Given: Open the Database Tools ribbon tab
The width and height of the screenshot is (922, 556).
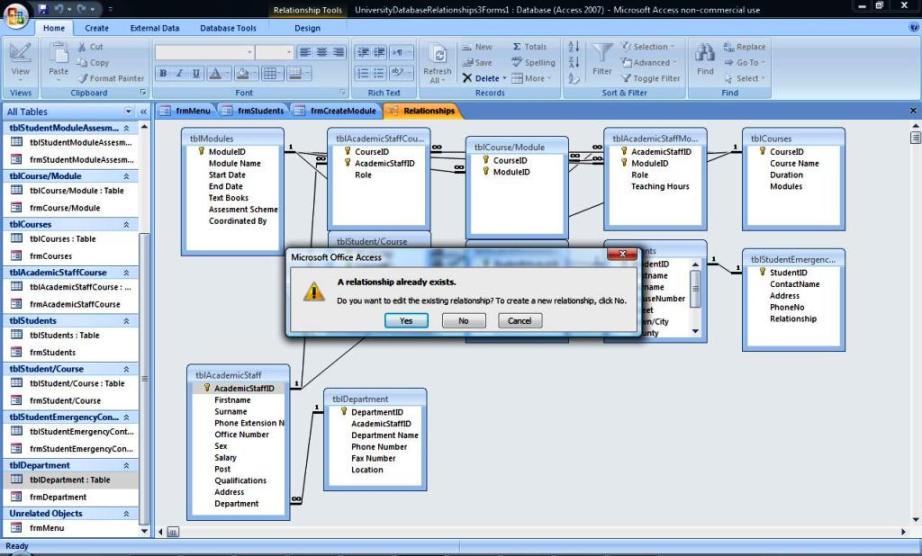Looking at the screenshot, I should pyautogui.click(x=228, y=28).
